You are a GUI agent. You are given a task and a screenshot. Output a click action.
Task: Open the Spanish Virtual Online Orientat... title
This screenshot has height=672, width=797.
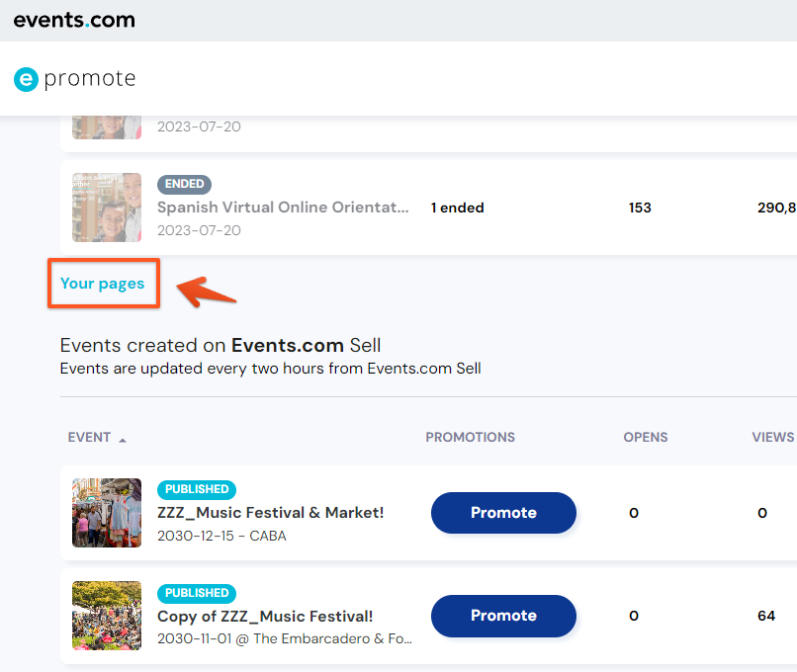click(x=283, y=208)
